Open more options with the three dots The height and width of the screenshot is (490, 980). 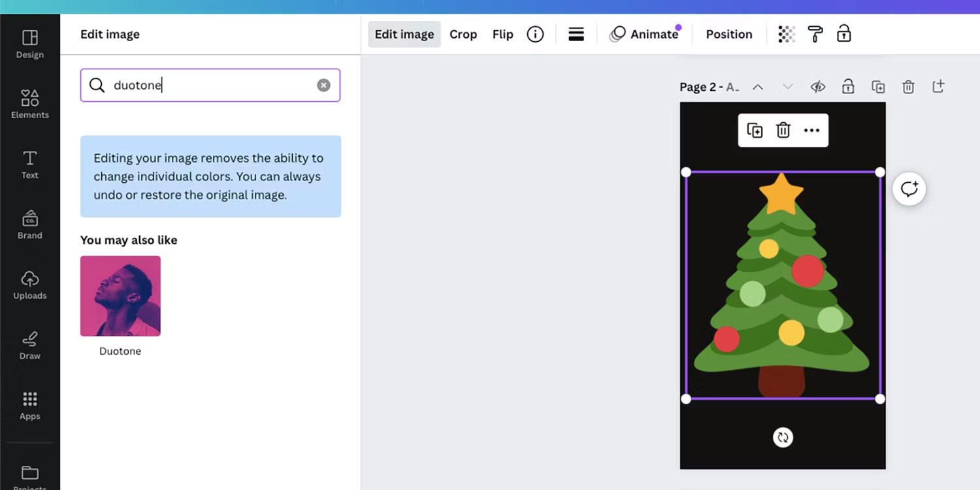click(811, 130)
